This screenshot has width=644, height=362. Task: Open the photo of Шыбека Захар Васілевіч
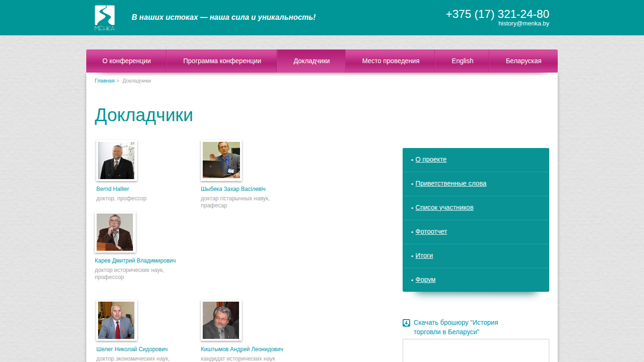click(221, 160)
